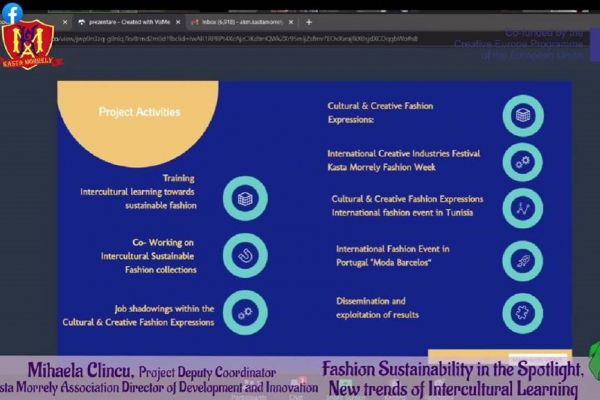Click the gears icon beside Job shadowings
600x400 pixels.
coord(245,312)
